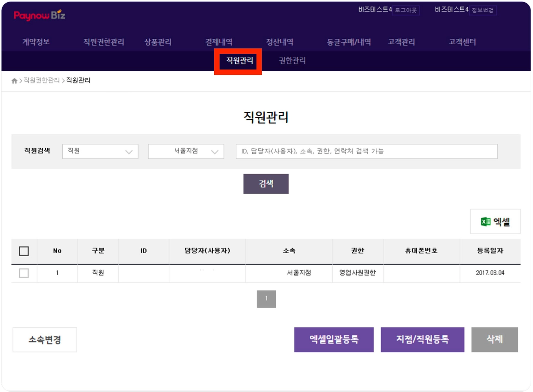This screenshot has width=533, height=392.
Task: Open the 정산내역 menu
Action: pyautogui.click(x=280, y=42)
